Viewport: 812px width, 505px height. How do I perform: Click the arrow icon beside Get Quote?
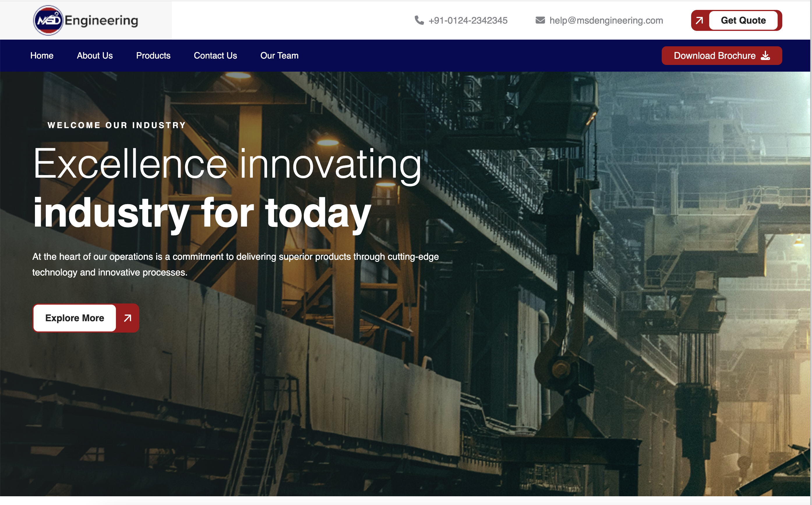point(700,20)
